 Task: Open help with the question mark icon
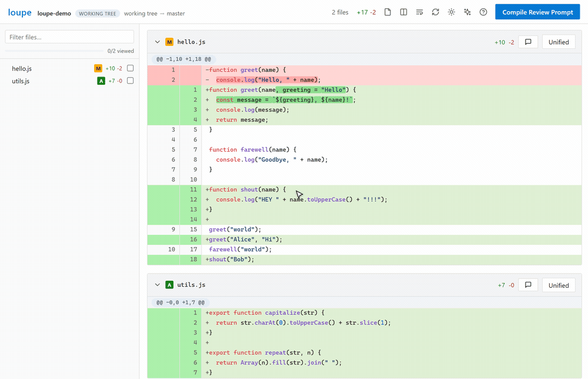point(483,12)
